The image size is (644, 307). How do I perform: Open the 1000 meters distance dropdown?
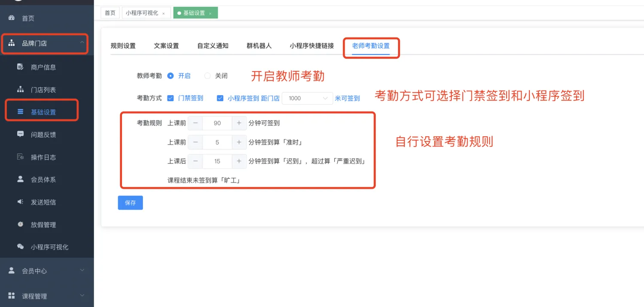[307, 98]
